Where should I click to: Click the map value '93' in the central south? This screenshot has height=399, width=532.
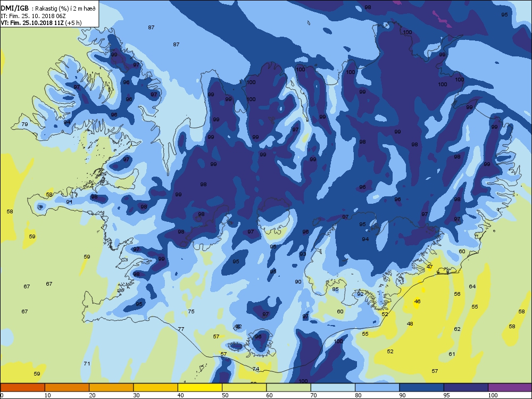pyautogui.click(x=303, y=254)
